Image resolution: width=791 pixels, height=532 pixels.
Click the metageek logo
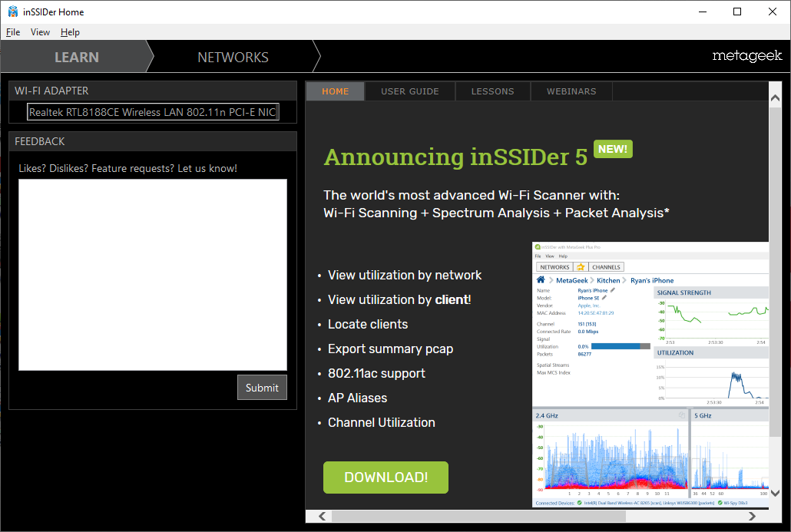[x=746, y=56]
